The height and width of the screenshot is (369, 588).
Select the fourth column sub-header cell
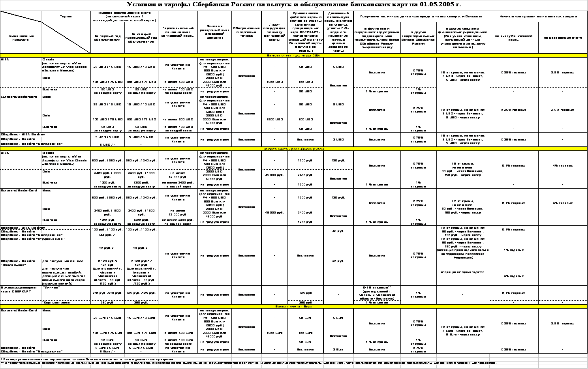[x=141, y=38]
